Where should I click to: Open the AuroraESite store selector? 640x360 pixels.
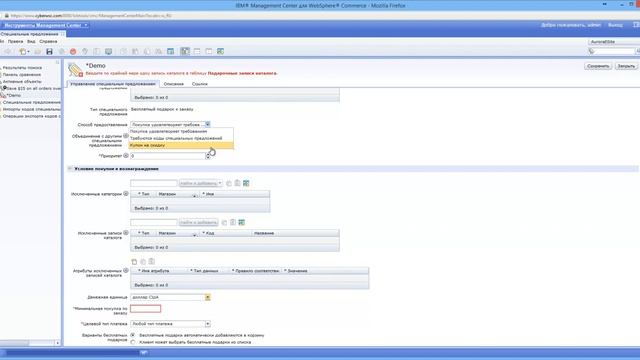point(614,42)
